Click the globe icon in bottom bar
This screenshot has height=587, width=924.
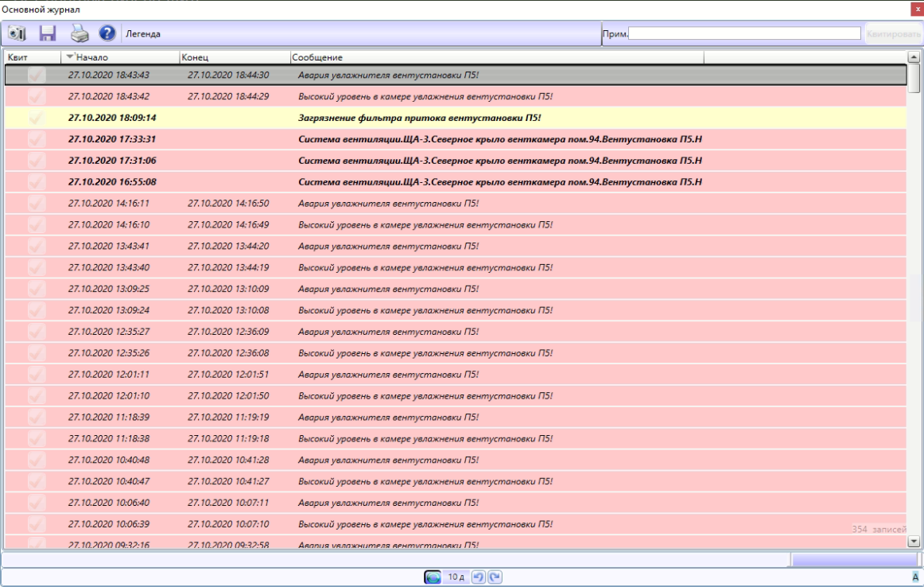(x=433, y=577)
